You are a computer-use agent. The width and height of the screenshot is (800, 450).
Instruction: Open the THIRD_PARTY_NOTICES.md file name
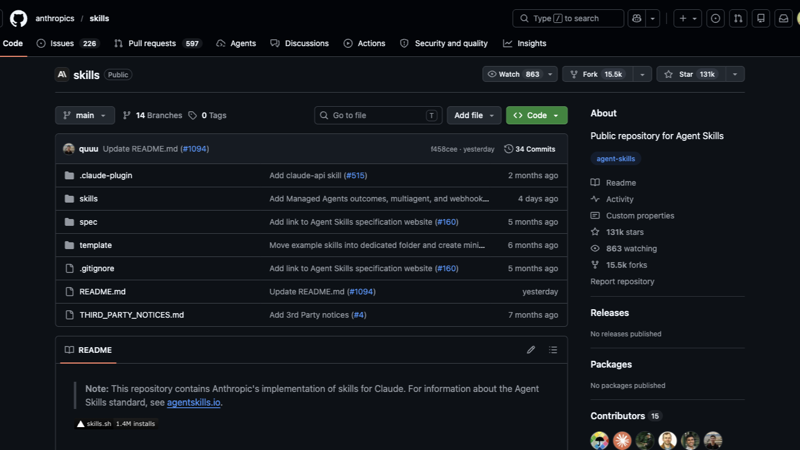click(132, 315)
